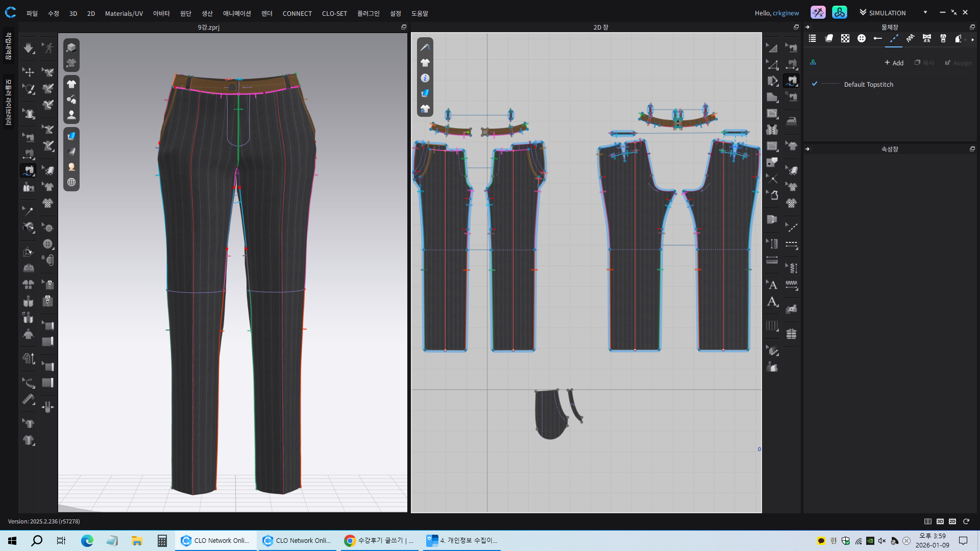Toggle the 2D window view button in status bar

(952, 521)
